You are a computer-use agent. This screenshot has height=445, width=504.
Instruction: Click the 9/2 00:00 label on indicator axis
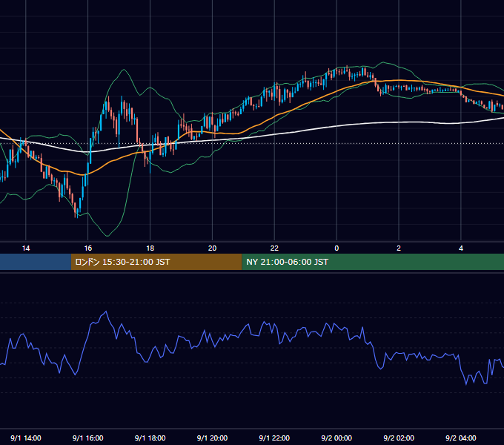pos(336,438)
